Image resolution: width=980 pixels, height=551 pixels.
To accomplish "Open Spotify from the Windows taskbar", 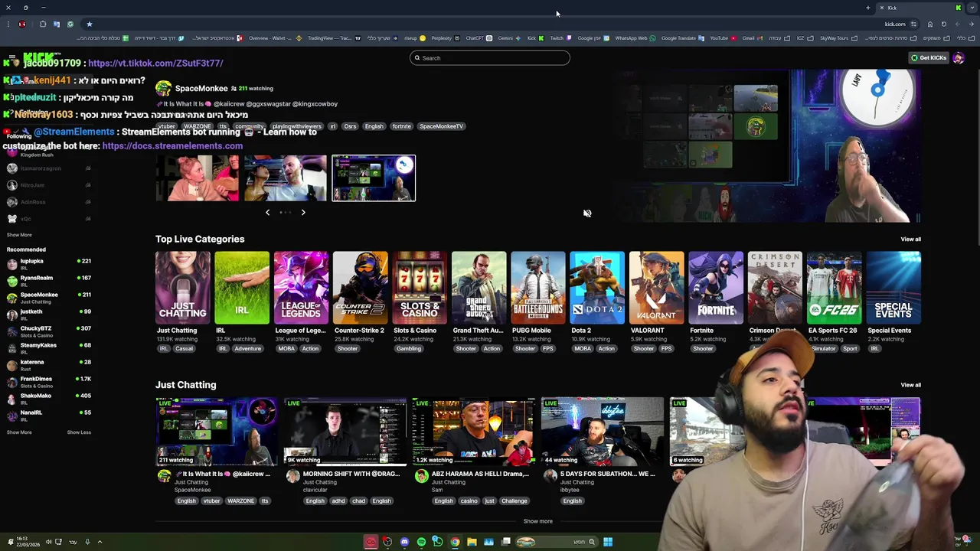I will point(421,542).
